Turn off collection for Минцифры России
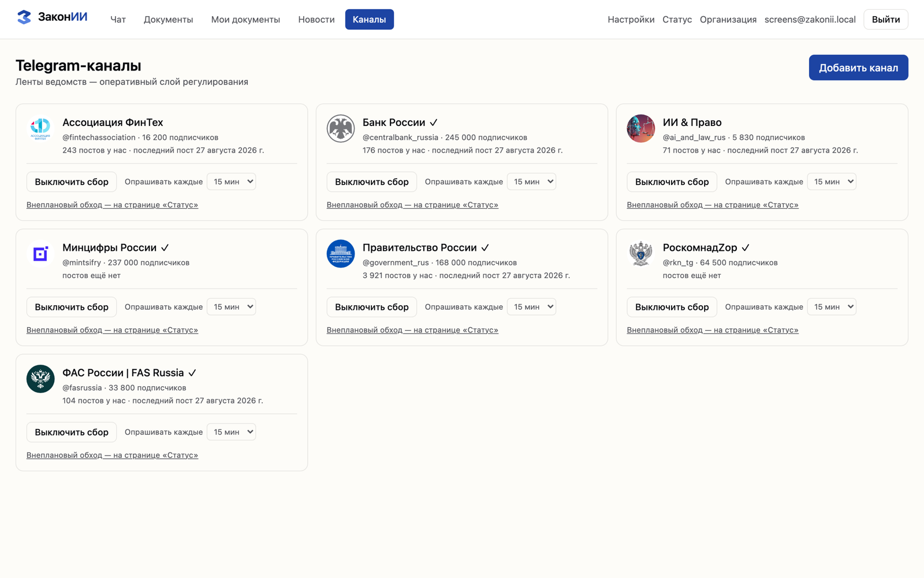 (x=72, y=307)
